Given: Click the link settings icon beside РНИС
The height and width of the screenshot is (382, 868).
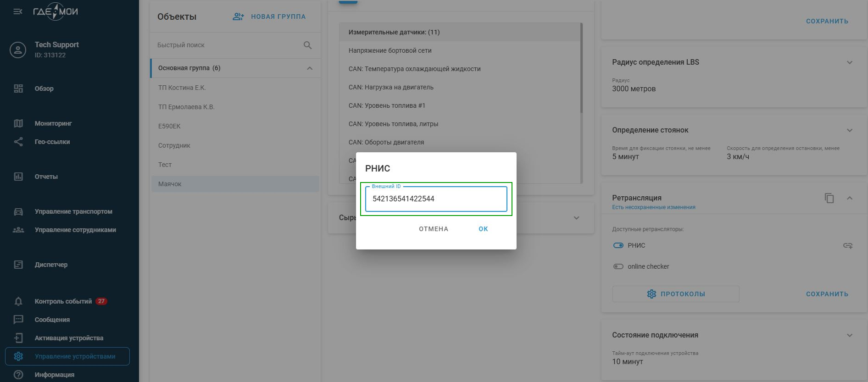Looking at the screenshot, I should [x=847, y=246].
